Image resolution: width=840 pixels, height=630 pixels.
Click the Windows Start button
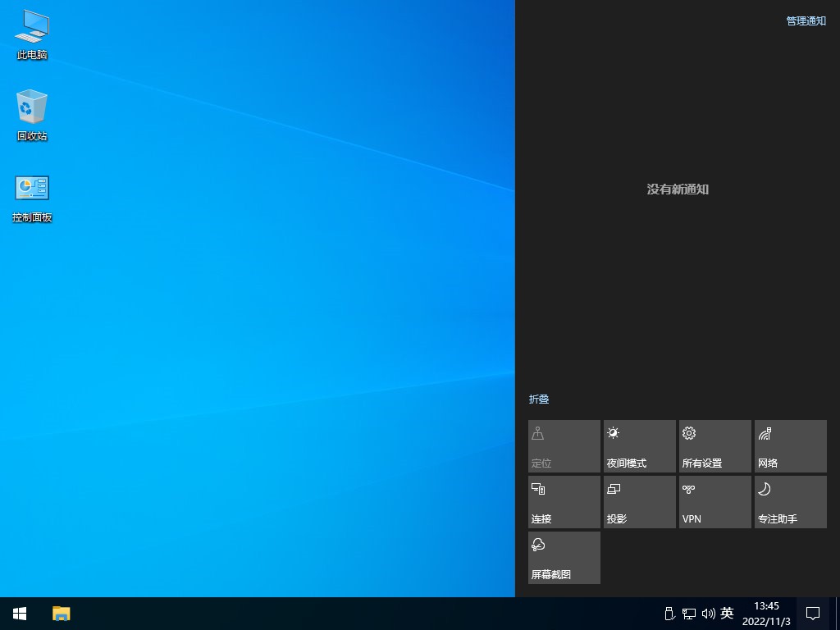pyautogui.click(x=20, y=614)
